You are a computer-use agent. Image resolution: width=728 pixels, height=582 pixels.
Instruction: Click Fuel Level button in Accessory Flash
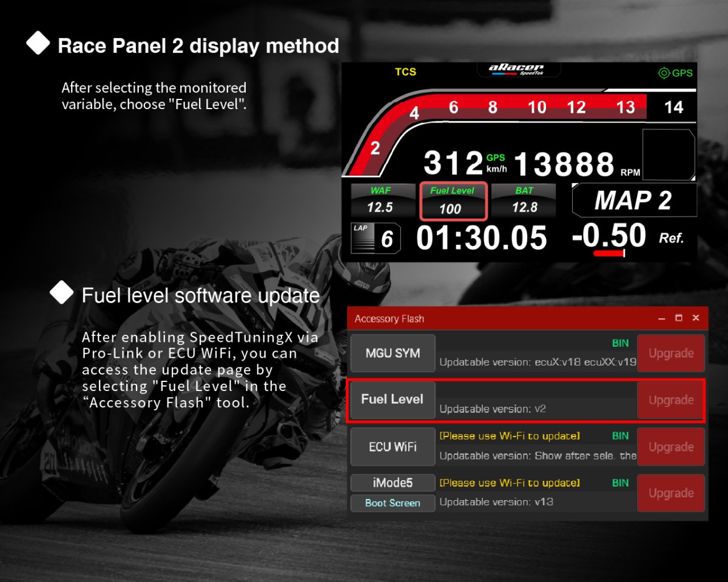point(393,400)
